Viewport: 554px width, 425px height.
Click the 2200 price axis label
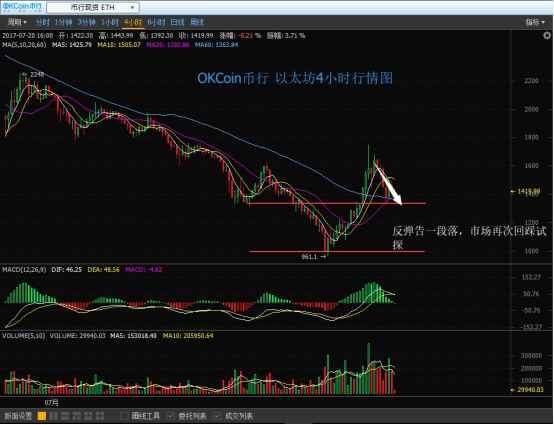tap(531, 81)
